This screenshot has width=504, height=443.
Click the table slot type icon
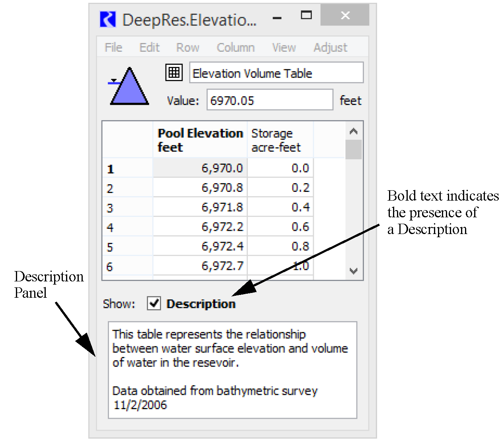[174, 73]
